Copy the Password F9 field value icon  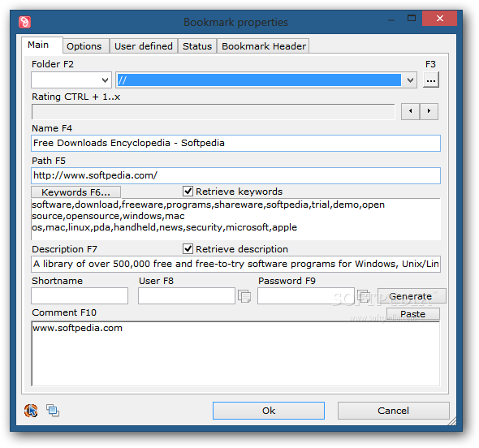pos(364,296)
